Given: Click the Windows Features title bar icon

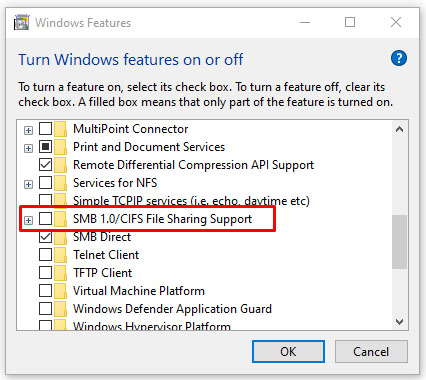Looking at the screenshot, I should 22,22.
